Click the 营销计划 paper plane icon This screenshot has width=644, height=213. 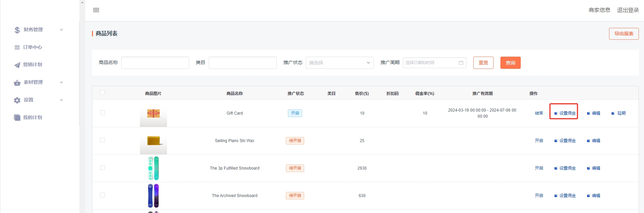(17, 65)
